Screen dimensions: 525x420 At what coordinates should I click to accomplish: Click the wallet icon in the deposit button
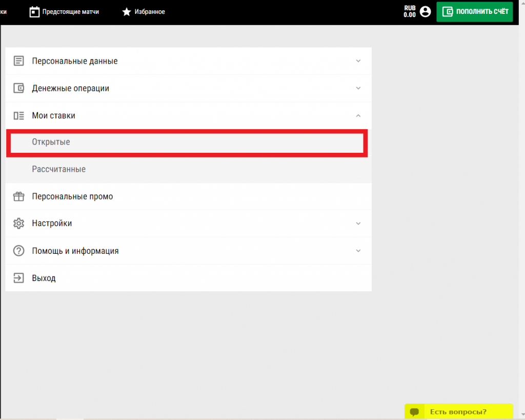[x=447, y=12]
